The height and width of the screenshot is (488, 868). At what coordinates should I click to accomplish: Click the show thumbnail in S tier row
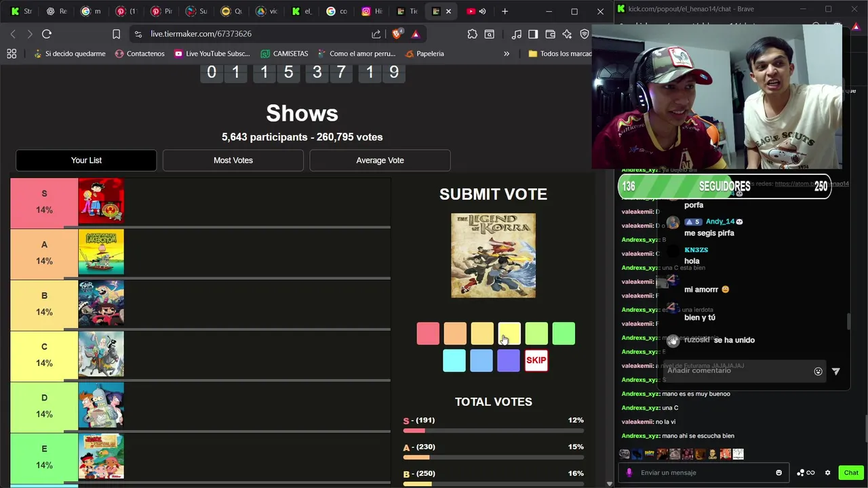101,201
